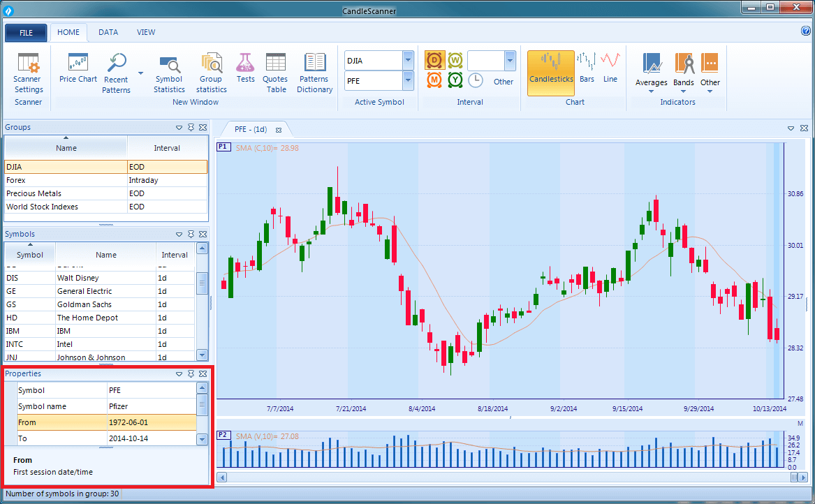Image resolution: width=815 pixels, height=504 pixels.
Task: Open the Averages indicator menu
Action: click(x=652, y=72)
